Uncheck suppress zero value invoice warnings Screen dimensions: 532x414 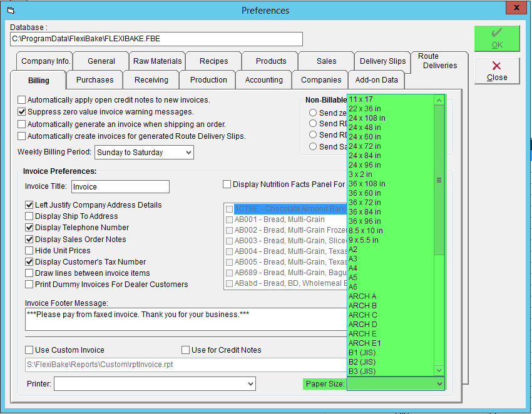22,111
